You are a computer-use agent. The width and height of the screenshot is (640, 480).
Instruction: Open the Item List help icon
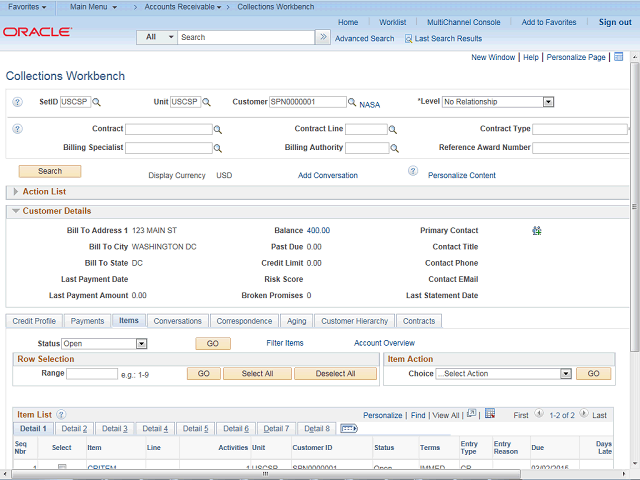pyautogui.click(x=61, y=414)
